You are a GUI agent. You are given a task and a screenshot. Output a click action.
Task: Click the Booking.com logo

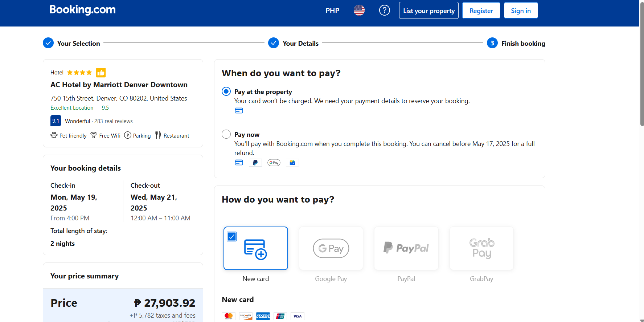pyautogui.click(x=83, y=10)
